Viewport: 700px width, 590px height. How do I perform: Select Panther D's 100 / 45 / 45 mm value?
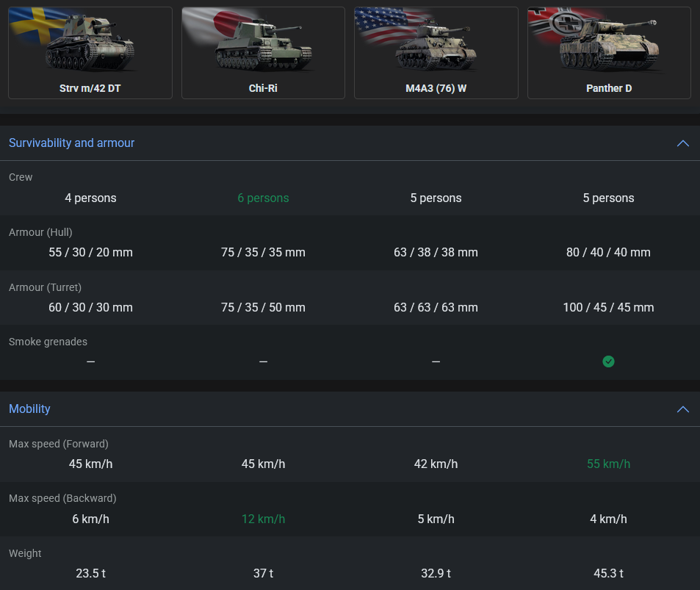coord(608,308)
